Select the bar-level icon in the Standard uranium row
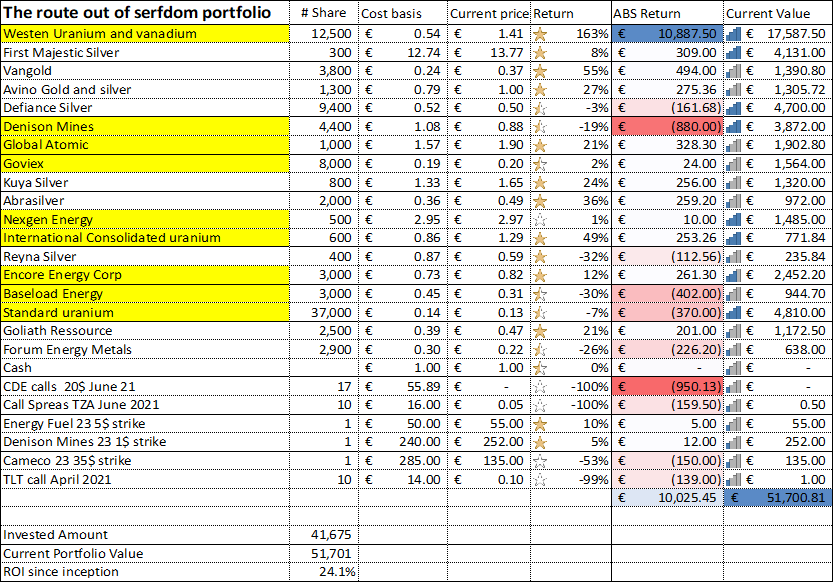 point(733,313)
